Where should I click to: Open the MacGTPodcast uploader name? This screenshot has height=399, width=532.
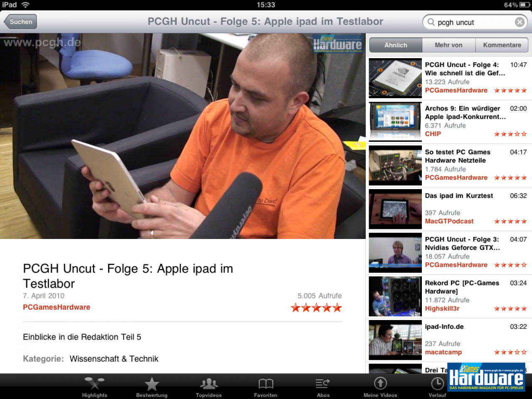tap(449, 221)
